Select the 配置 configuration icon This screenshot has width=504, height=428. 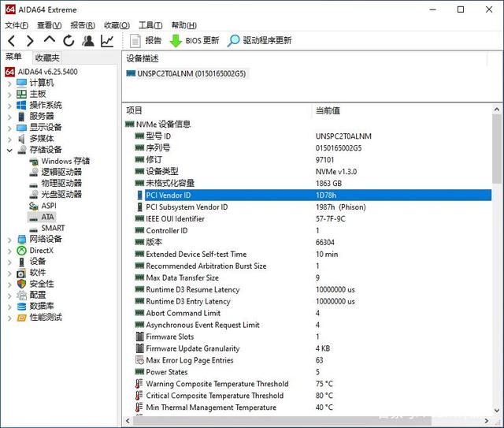[x=21, y=295]
